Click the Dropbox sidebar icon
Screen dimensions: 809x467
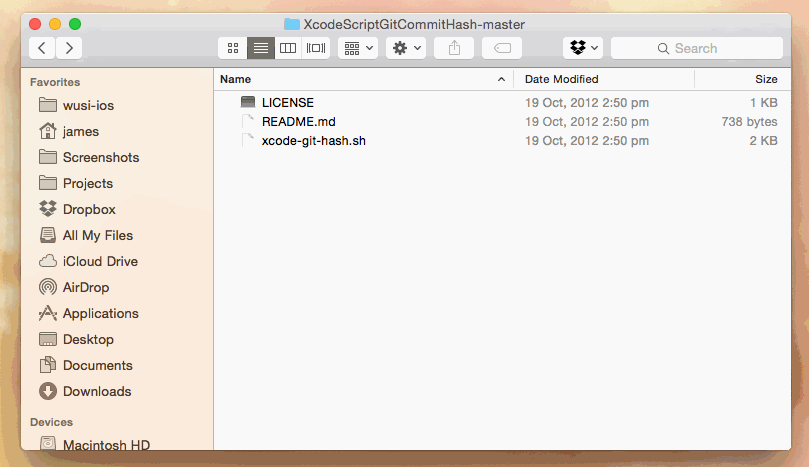tap(48, 208)
